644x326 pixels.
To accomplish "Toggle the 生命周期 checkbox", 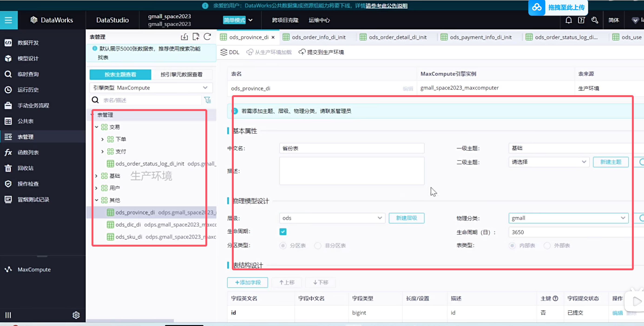I will point(283,231).
